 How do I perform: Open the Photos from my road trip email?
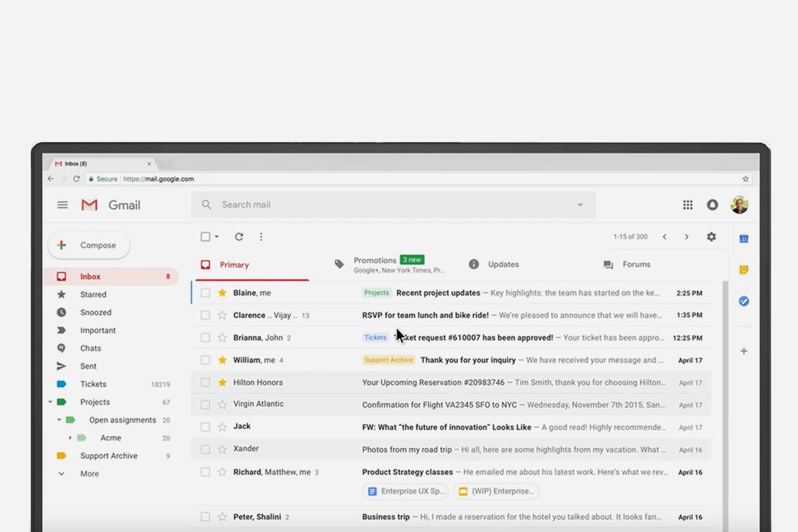(451, 450)
